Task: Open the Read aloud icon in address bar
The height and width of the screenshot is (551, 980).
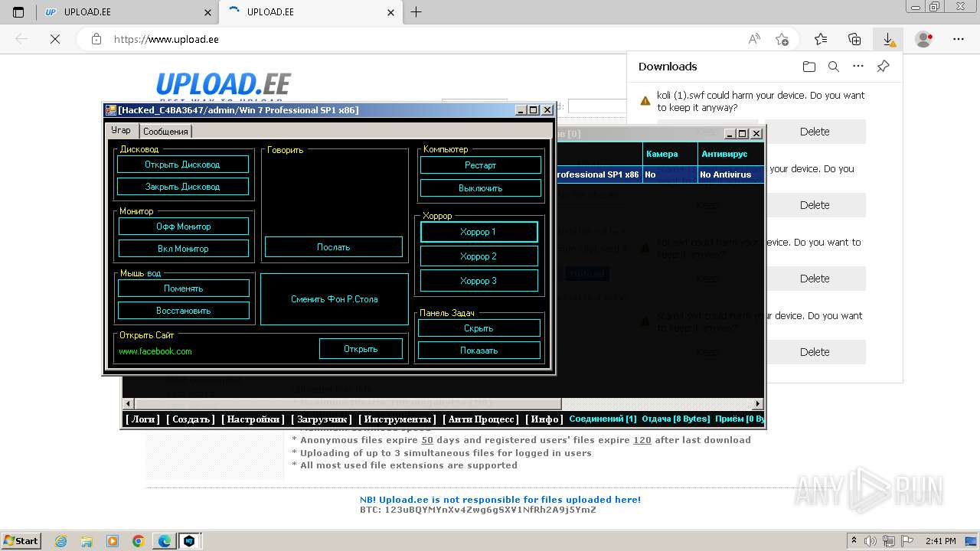Action: [754, 39]
